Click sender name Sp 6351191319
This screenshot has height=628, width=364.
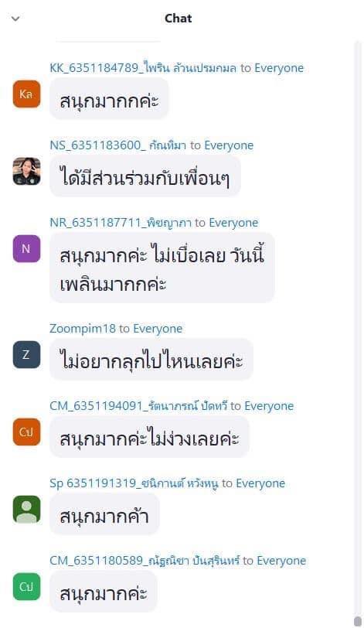click(x=134, y=483)
